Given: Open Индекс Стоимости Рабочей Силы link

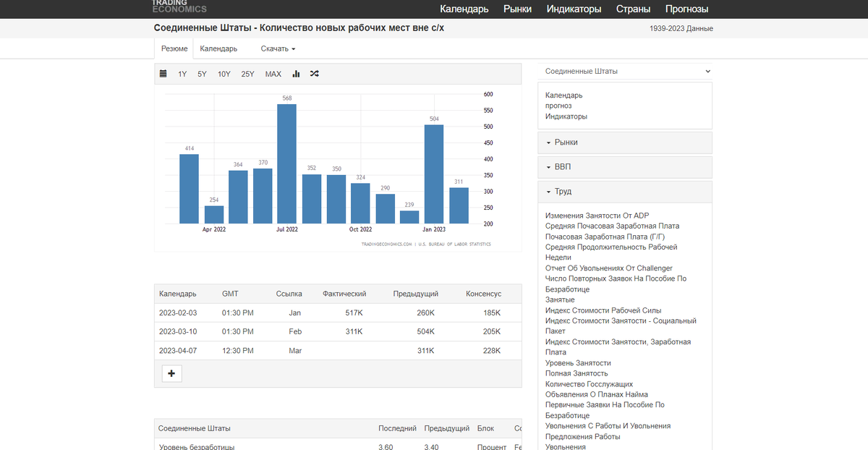Looking at the screenshot, I should pos(603,310).
